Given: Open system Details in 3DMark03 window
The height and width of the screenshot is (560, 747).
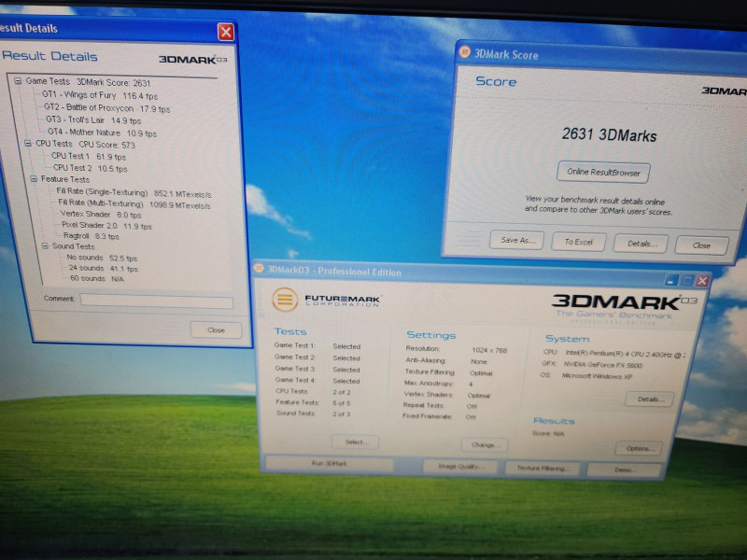Looking at the screenshot, I should pos(650,399).
